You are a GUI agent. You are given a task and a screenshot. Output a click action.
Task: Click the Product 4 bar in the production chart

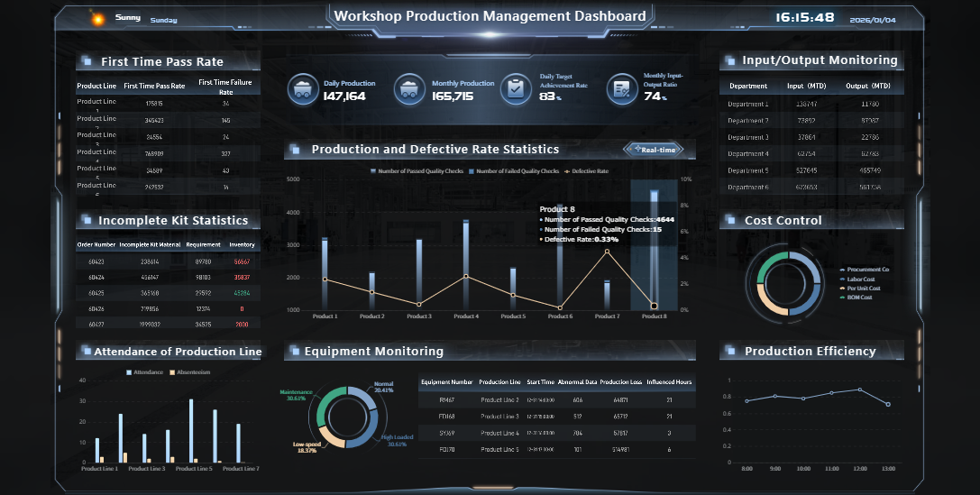point(465,265)
